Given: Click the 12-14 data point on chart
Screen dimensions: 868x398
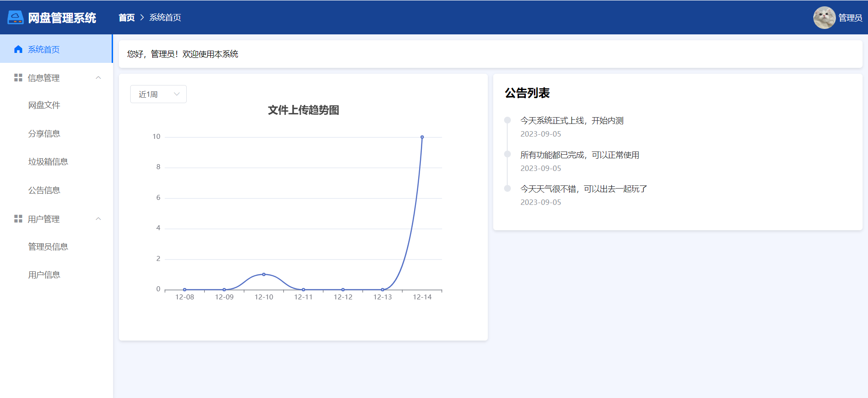Looking at the screenshot, I should click(x=422, y=137).
